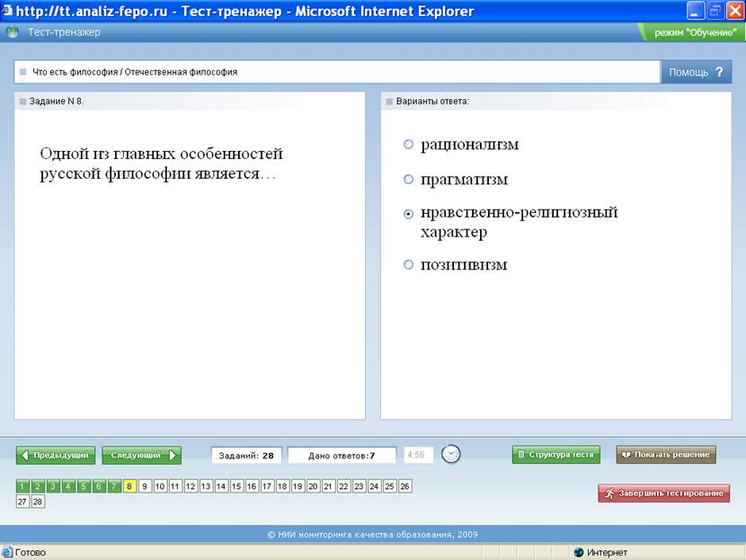The width and height of the screenshot is (746, 560).
Task: Jump to question 17
Action: (267, 486)
